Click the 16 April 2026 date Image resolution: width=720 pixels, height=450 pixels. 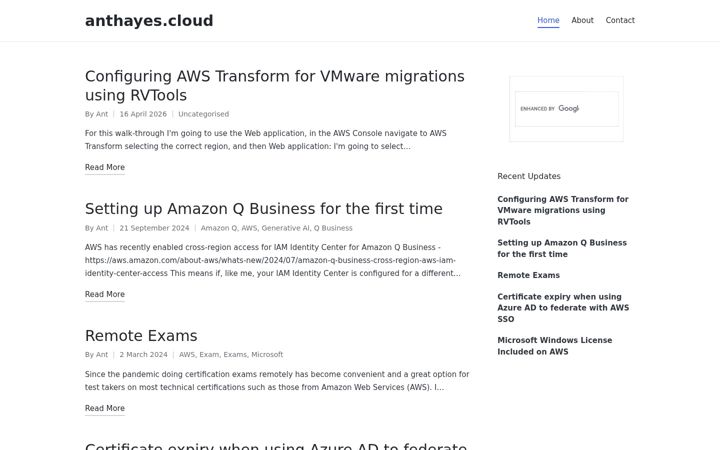coord(143,114)
